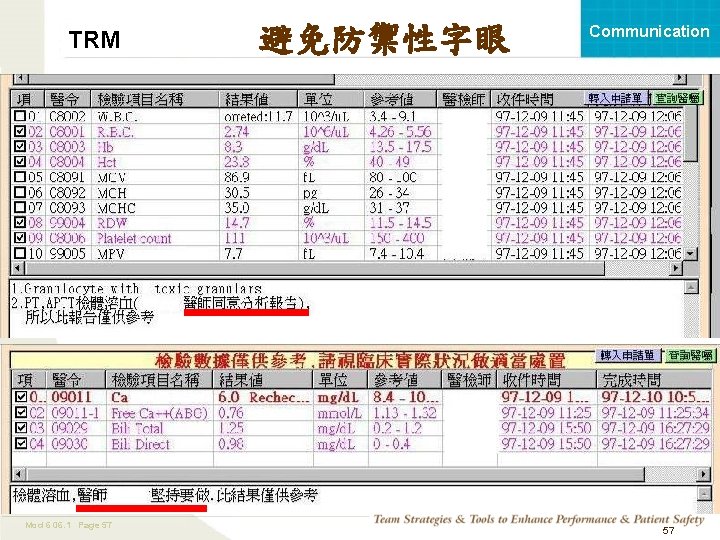
Task: Click Bil. Total test name
Action: point(137,428)
